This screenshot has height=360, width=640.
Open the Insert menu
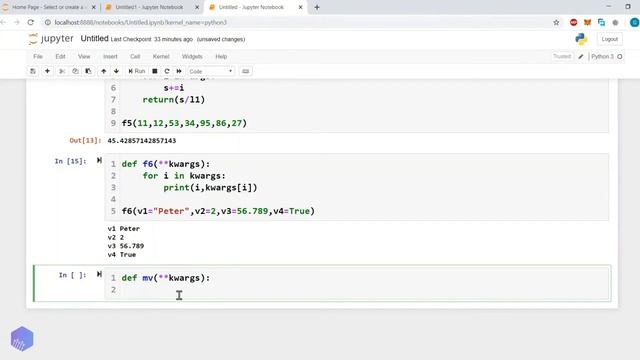pos(110,56)
